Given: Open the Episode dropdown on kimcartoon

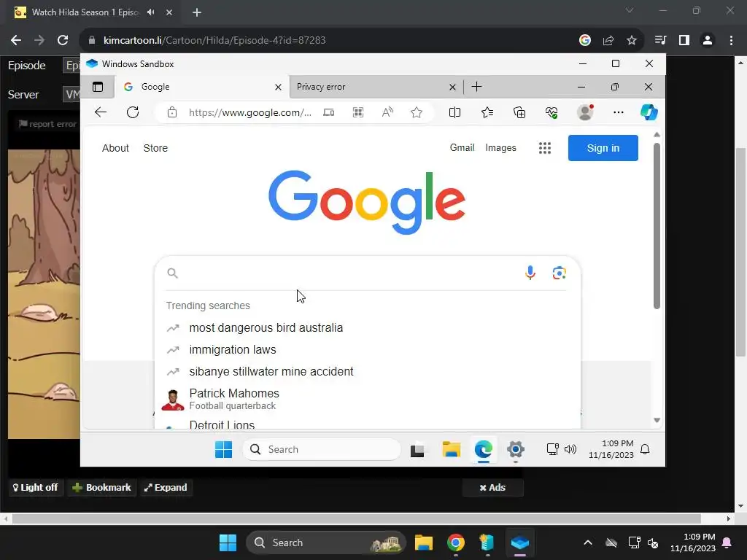Looking at the screenshot, I should pos(71,65).
